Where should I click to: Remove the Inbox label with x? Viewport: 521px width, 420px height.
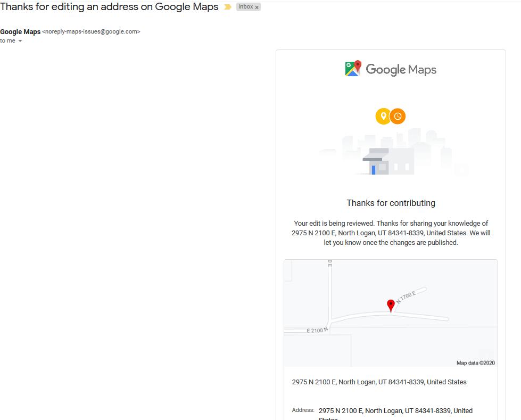coord(257,7)
